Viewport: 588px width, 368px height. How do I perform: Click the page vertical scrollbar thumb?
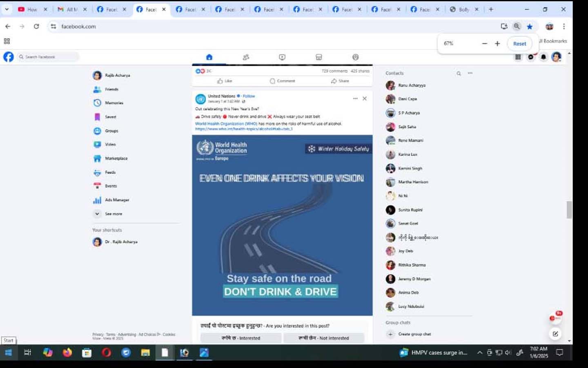tap(569, 210)
